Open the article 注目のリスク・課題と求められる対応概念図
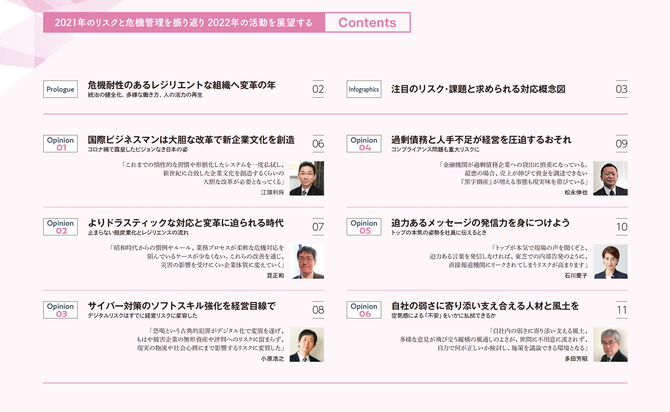 pyautogui.click(x=478, y=89)
